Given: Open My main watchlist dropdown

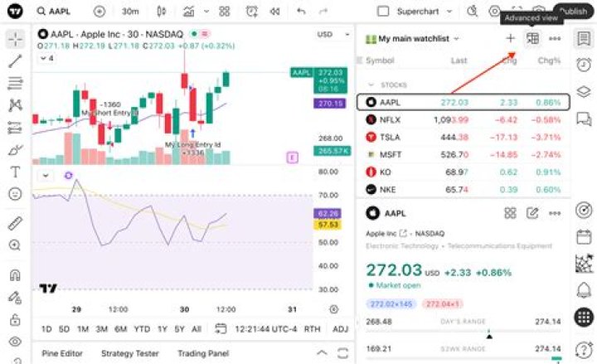Looking at the screenshot, I should [x=412, y=39].
